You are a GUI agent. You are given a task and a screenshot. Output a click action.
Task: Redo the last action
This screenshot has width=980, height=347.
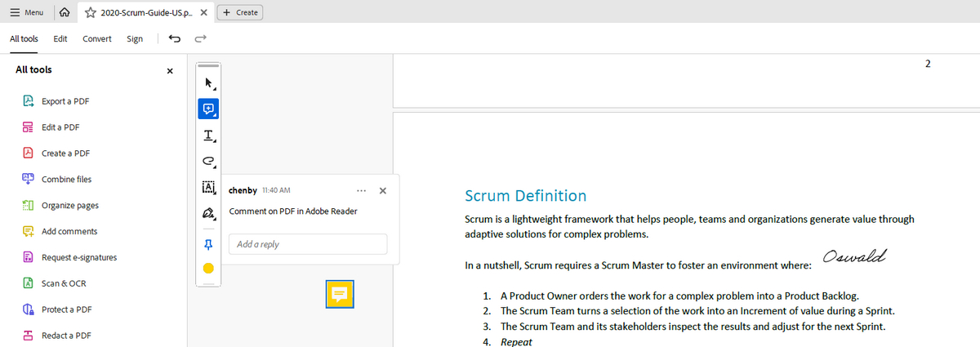(x=201, y=38)
